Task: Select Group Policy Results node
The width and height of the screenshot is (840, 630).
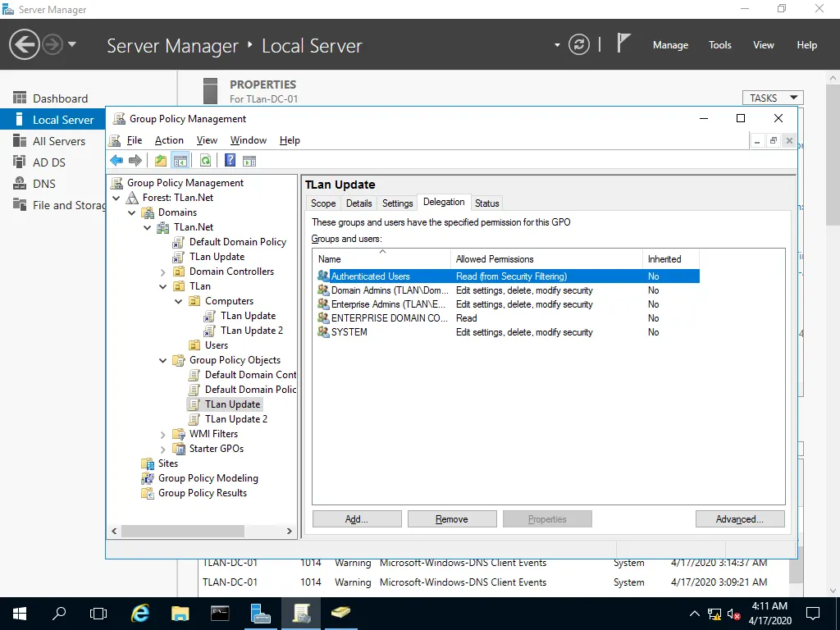Action: (x=203, y=493)
